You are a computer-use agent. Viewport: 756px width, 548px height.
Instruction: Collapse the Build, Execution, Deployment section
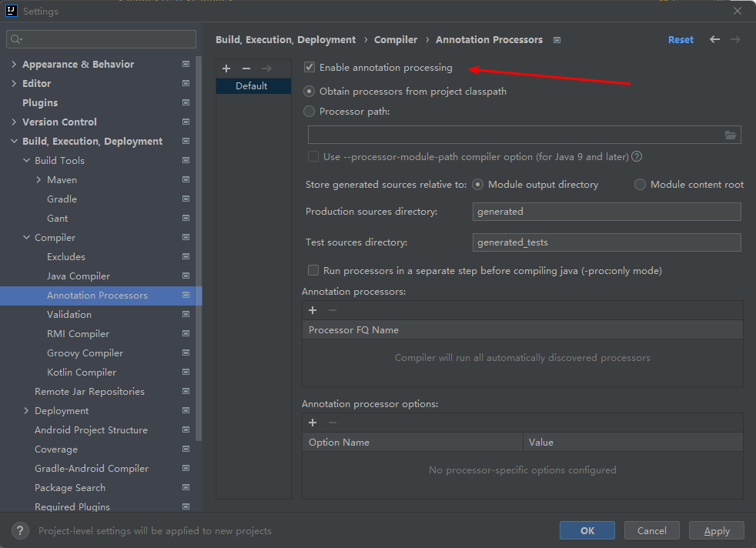click(14, 142)
